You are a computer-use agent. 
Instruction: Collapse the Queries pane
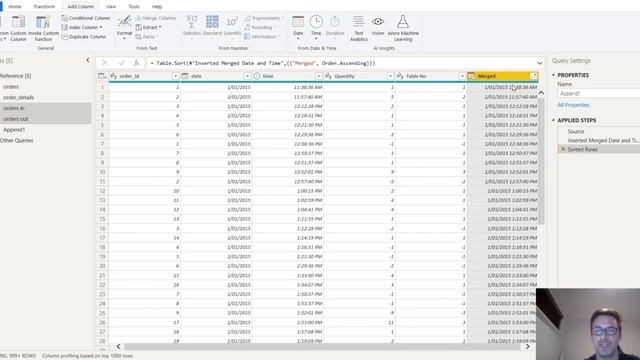click(x=88, y=60)
